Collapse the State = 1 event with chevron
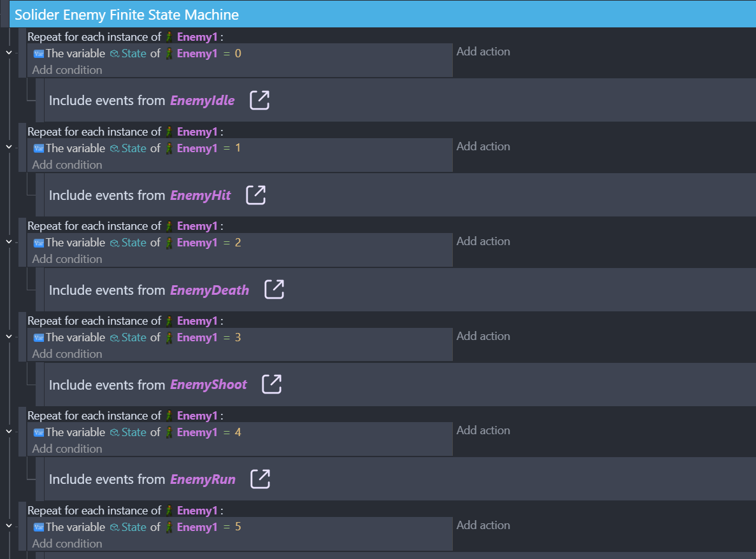This screenshot has height=559, width=756. 9,146
